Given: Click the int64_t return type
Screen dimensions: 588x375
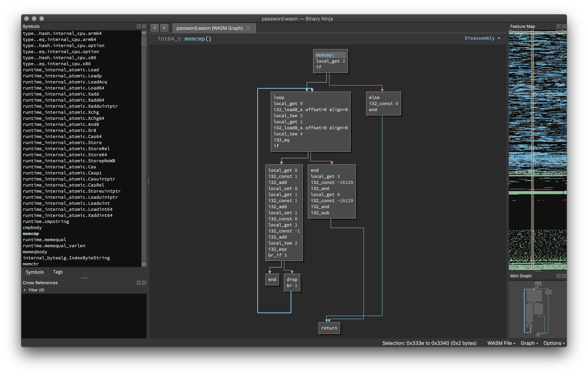Looking at the screenshot, I should (169, 39).
